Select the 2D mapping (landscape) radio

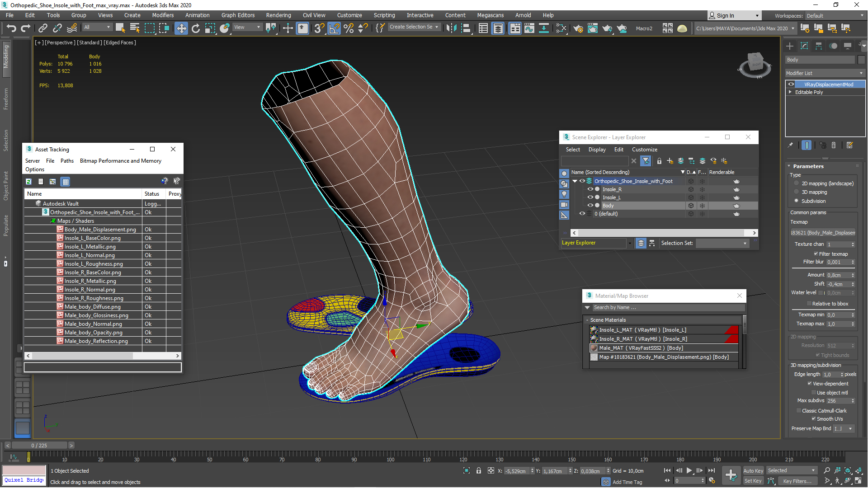tap(797, 183)
